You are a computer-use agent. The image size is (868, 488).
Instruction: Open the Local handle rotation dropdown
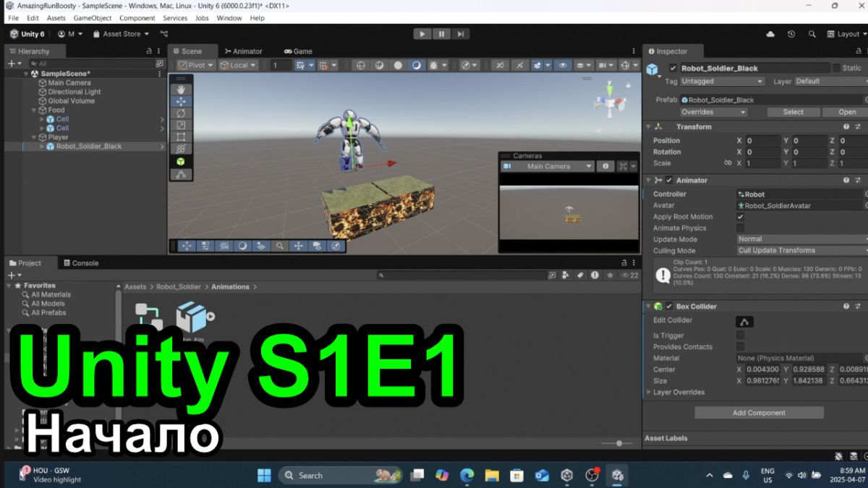239,65
